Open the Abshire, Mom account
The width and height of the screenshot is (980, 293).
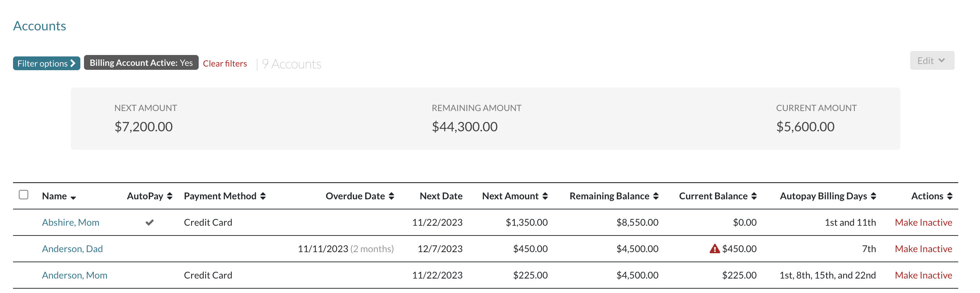(70, 222)
